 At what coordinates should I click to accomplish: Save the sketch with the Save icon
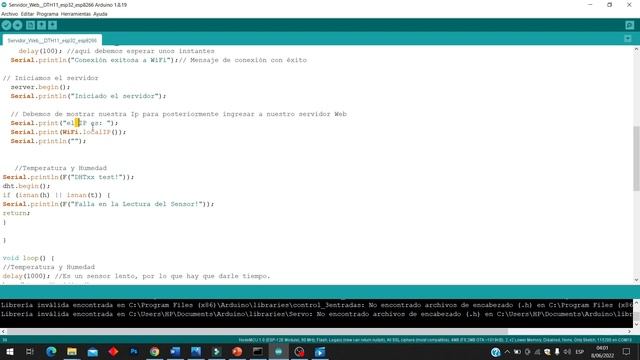52,25
